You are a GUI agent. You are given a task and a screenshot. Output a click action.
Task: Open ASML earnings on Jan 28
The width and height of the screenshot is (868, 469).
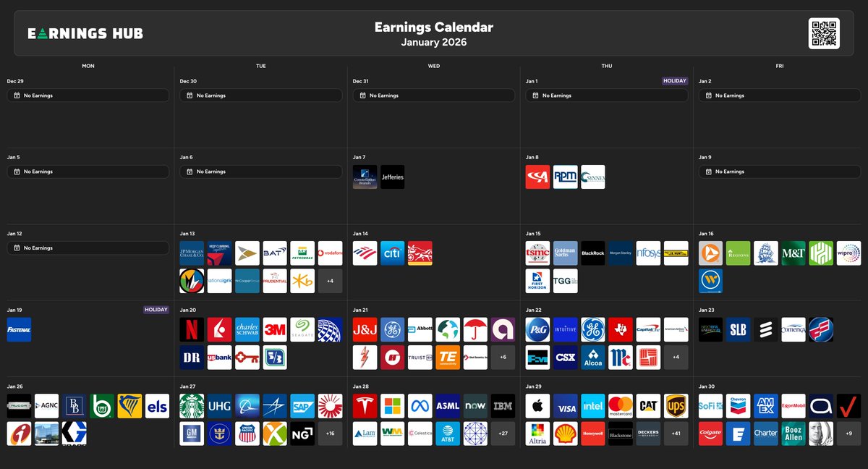point(448,406)
